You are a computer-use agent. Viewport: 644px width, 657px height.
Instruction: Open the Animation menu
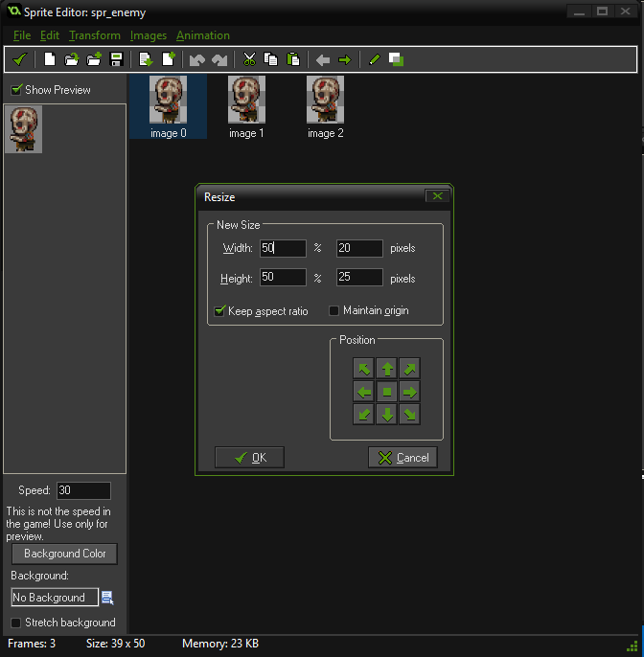[203, 35]
